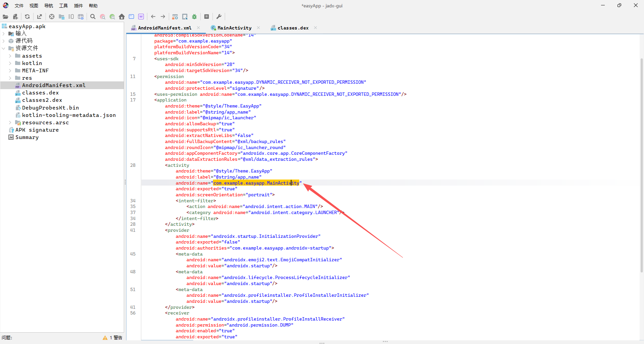
Task: Select classes2.dex in the tree
Action: [42, 100]
